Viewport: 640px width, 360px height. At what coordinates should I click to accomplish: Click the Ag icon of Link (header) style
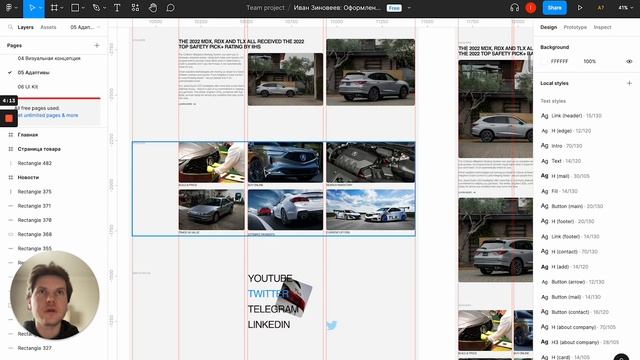click(544, 116)
